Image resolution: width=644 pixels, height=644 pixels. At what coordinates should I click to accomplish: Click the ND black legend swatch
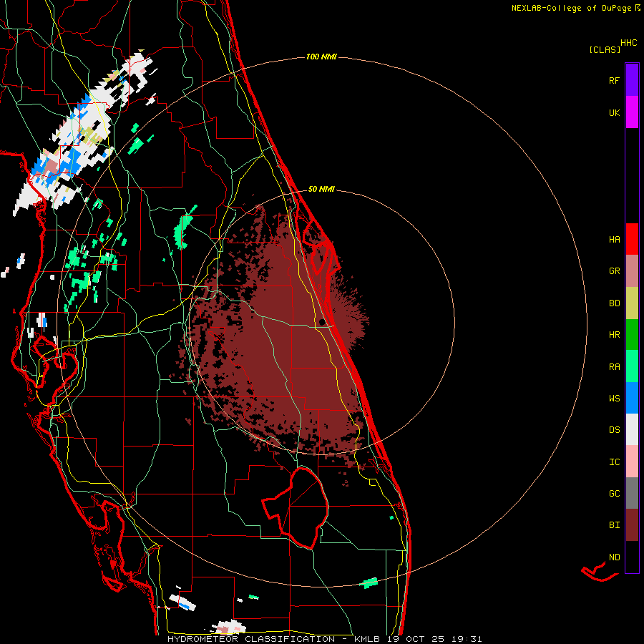pyautogui.click(x=632, y=557)
